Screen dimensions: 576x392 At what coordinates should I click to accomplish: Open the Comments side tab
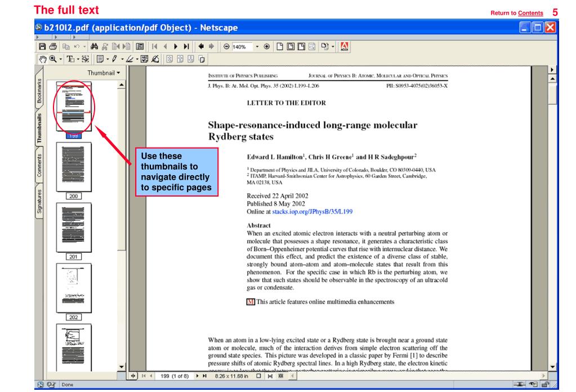coord(38,164)
